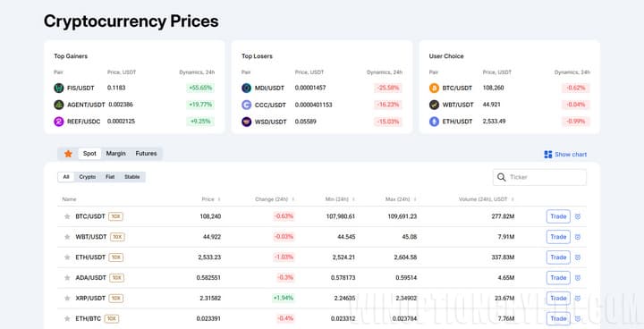Click the CCC/USDT coin icon
This screenshot has width=644, height=329.
(247, 105)
